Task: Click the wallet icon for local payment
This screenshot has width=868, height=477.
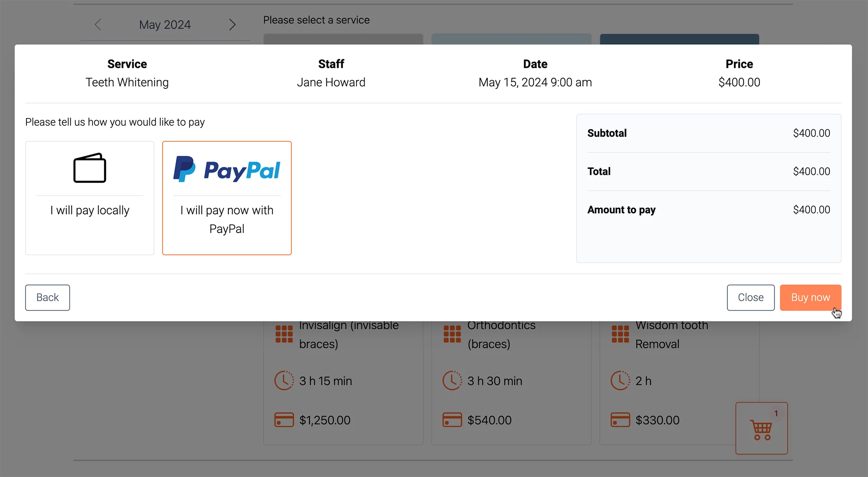Action: 90,168
